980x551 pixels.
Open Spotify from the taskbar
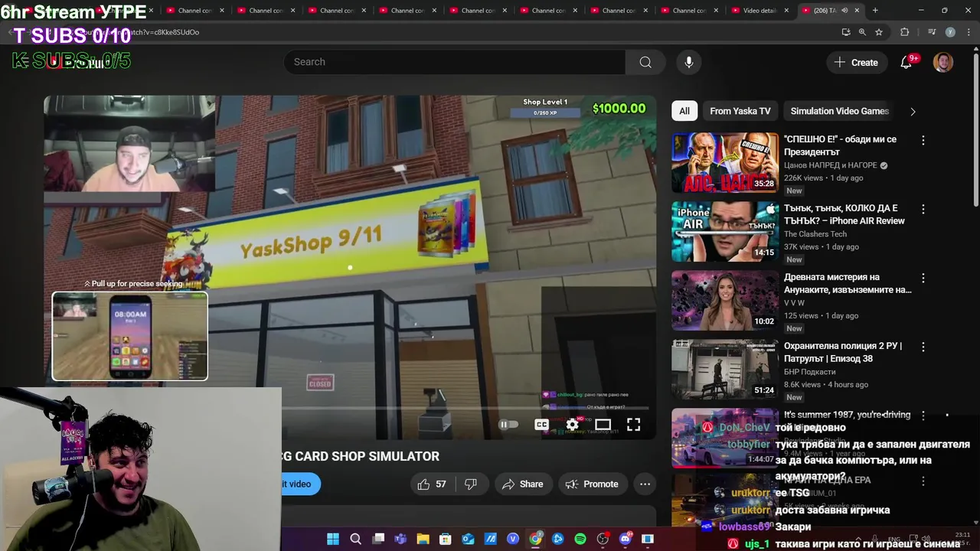click(x=580, y=540)
